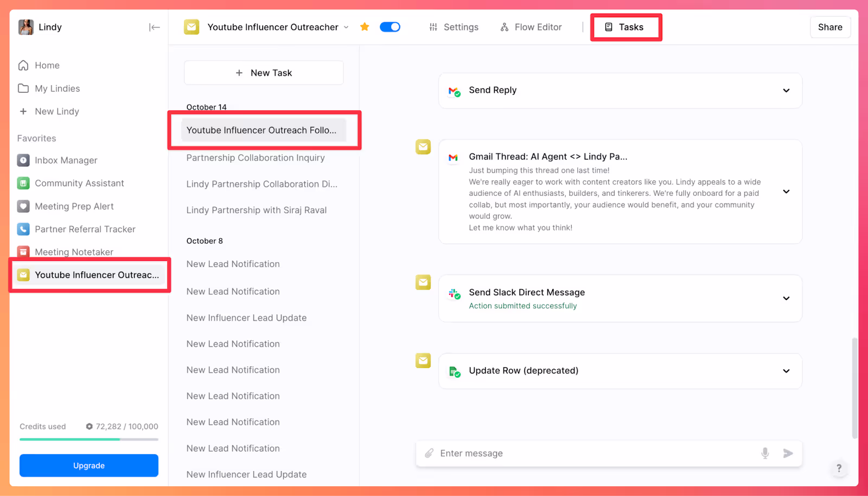
Task: Click Action submitted successfully status text
Action: [x=523, y=306]
